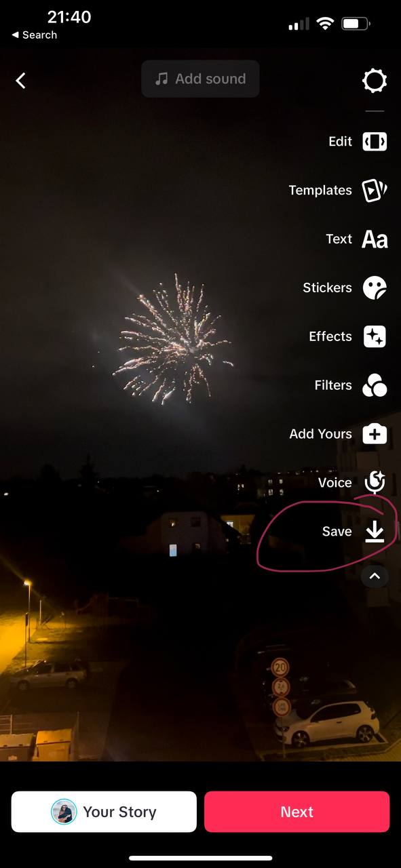The width and height of the screenshot is (401, 868).
Task: Tap the Add sound button
Action: [200, 79]
